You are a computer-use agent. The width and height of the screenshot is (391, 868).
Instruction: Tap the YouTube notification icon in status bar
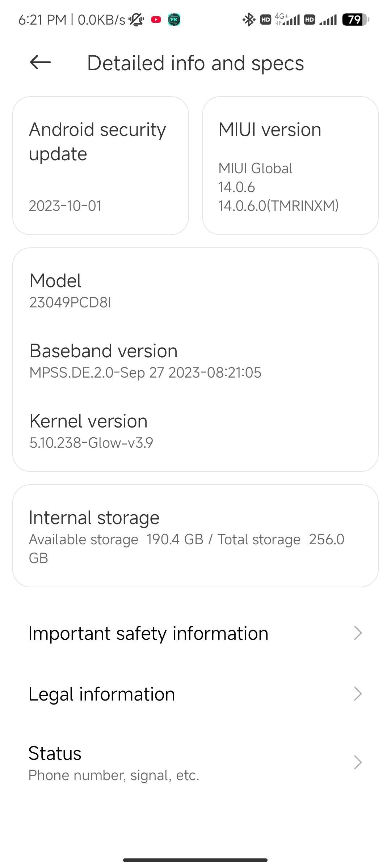click(x=156, y=20)
